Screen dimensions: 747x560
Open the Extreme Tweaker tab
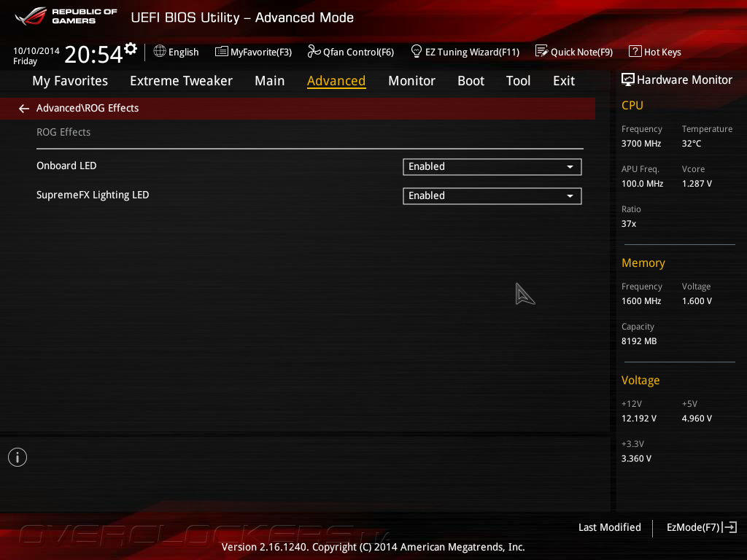tap(181, 81)
